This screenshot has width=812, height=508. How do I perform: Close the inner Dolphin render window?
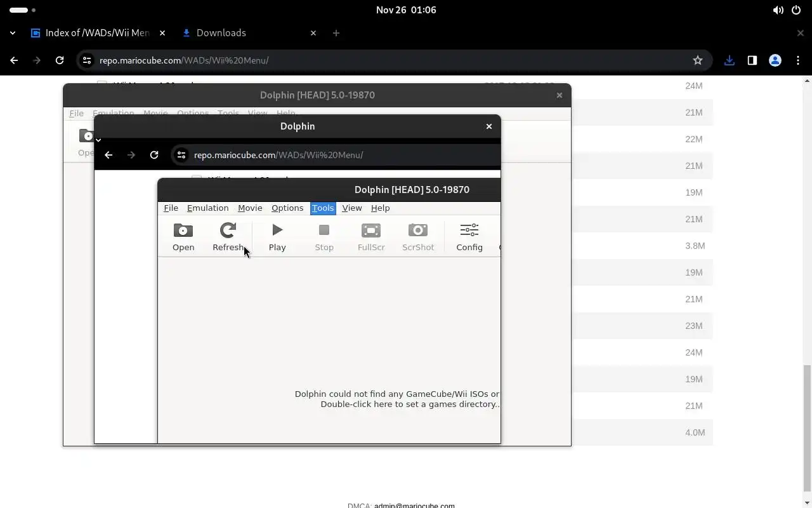489,126
